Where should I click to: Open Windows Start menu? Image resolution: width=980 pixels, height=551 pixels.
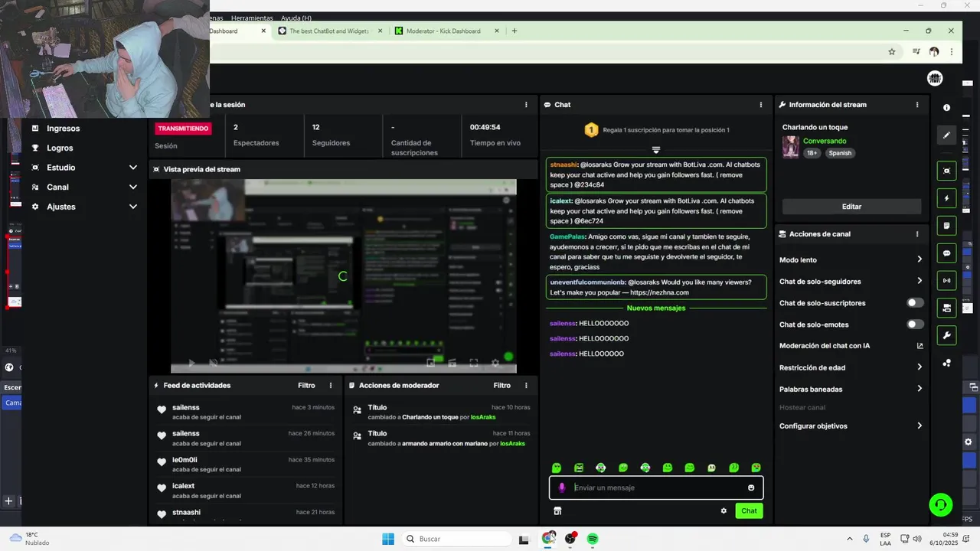point(388,539)
